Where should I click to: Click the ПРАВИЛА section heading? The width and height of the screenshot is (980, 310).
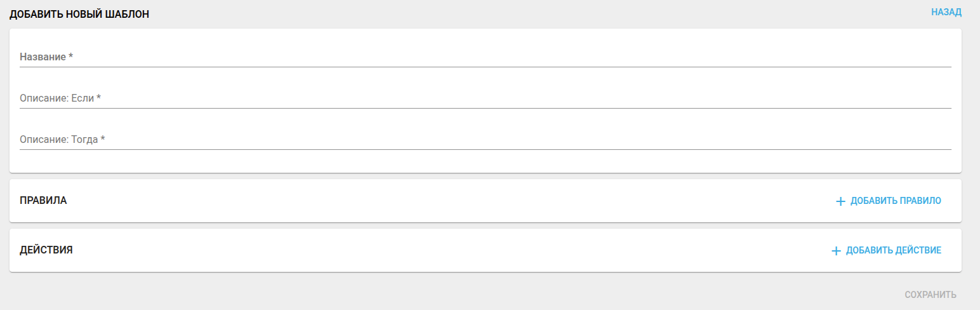click(x=43, y=201)
